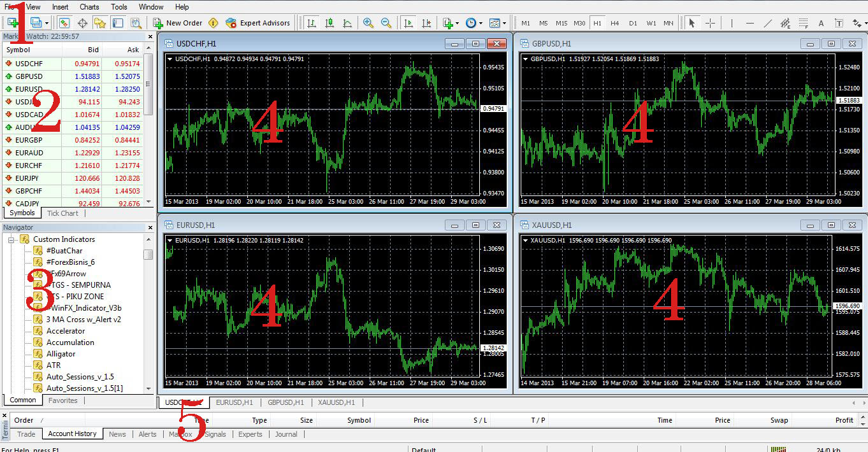Toggle Chart Shift from right border
Viewport: 868px width, 452px height.
[426, 23]
